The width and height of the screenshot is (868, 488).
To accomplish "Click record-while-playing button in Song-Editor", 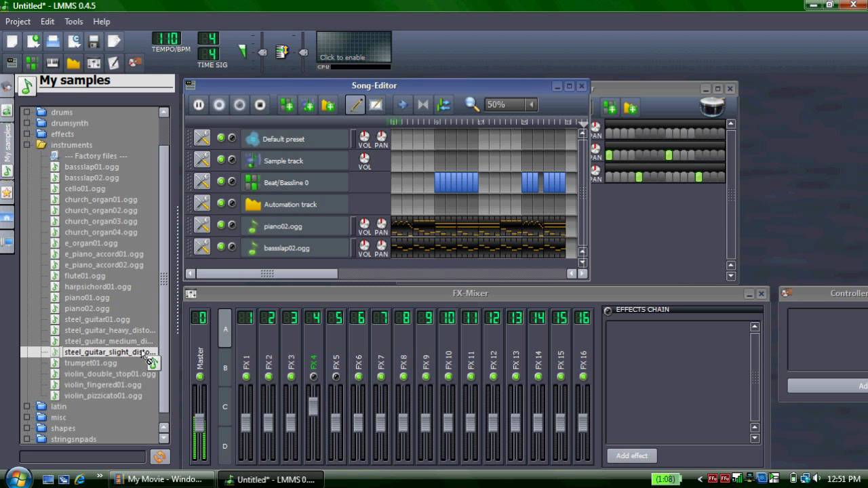I will click(x=239, y=105).
